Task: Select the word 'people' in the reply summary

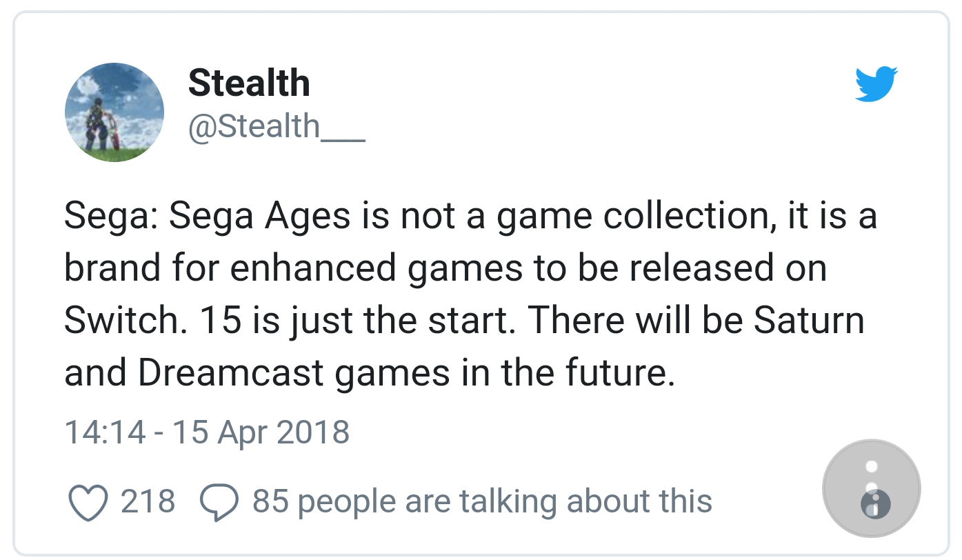Action: point(347,503)
